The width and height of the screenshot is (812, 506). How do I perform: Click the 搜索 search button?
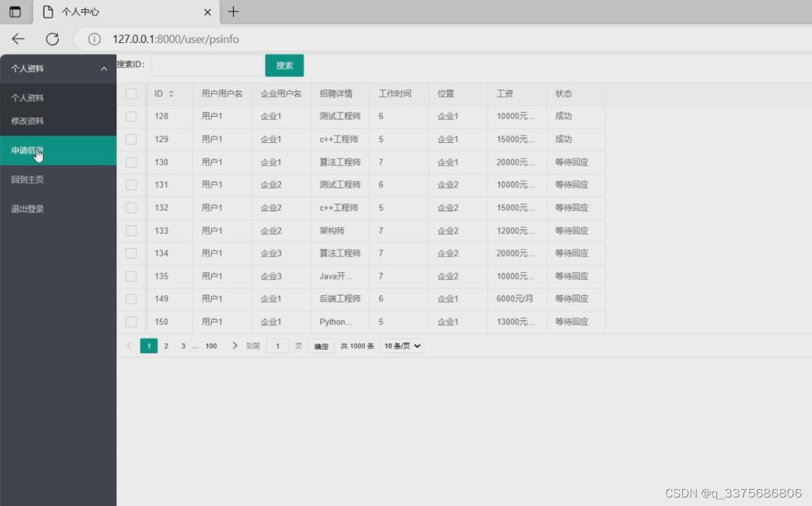[x=284, y=64]
